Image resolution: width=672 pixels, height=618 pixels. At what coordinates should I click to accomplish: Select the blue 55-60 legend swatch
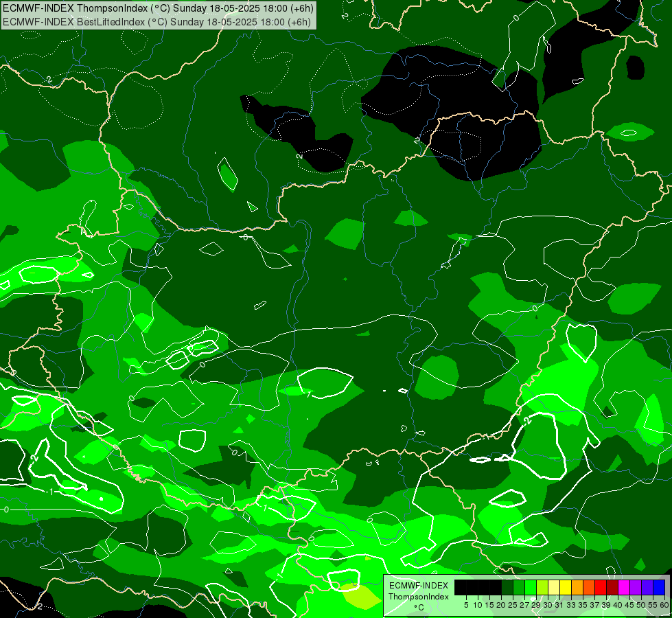(659, 587)
